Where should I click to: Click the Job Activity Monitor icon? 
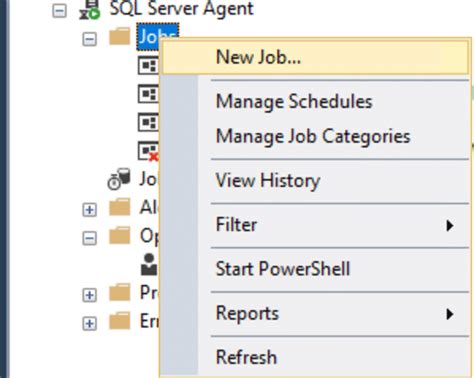(x=119, y=179)
